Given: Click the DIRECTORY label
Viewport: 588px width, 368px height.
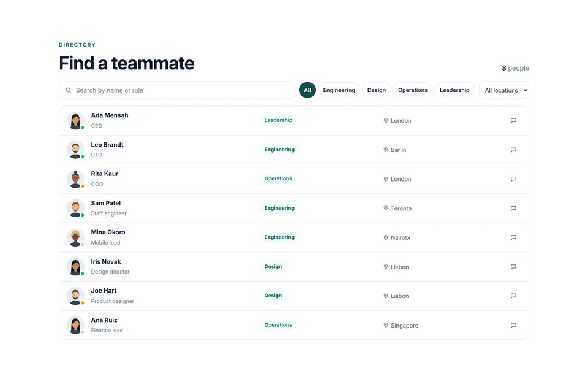Looking at the screenshot, I should [77, 45].
